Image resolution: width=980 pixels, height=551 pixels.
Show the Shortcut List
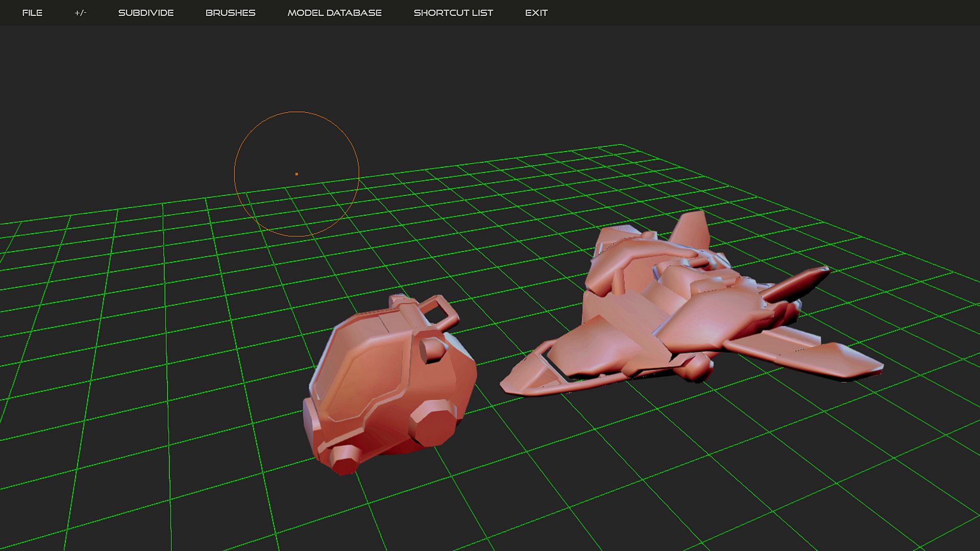pos(453,13)
